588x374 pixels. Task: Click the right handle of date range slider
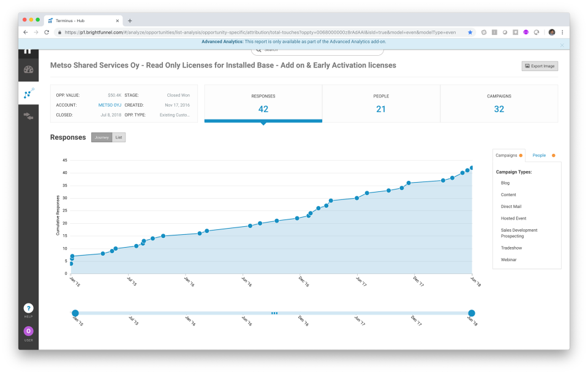(472, 313)
